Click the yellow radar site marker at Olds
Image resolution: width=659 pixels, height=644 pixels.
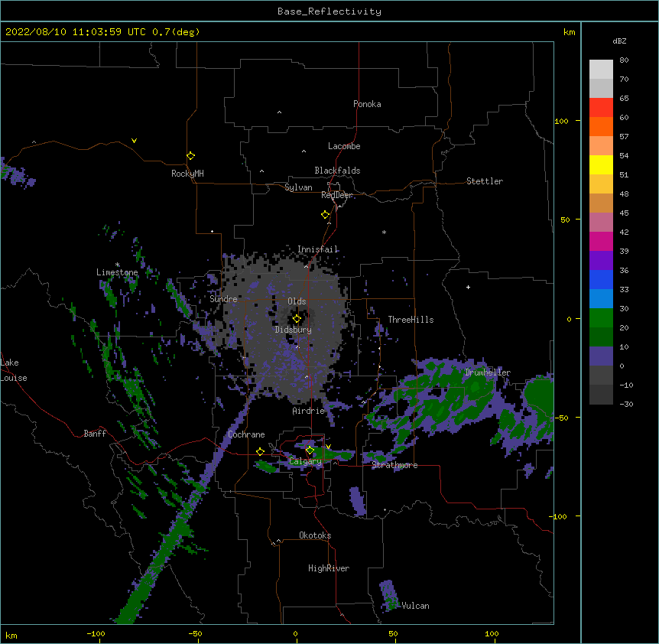click(x=297, y=319)
